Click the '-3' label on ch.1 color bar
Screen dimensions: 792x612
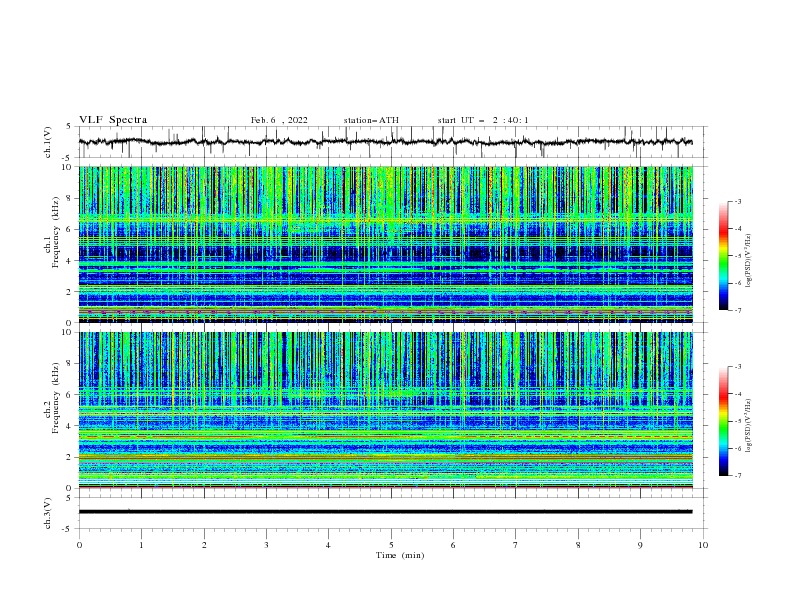(x=737, y=201)
